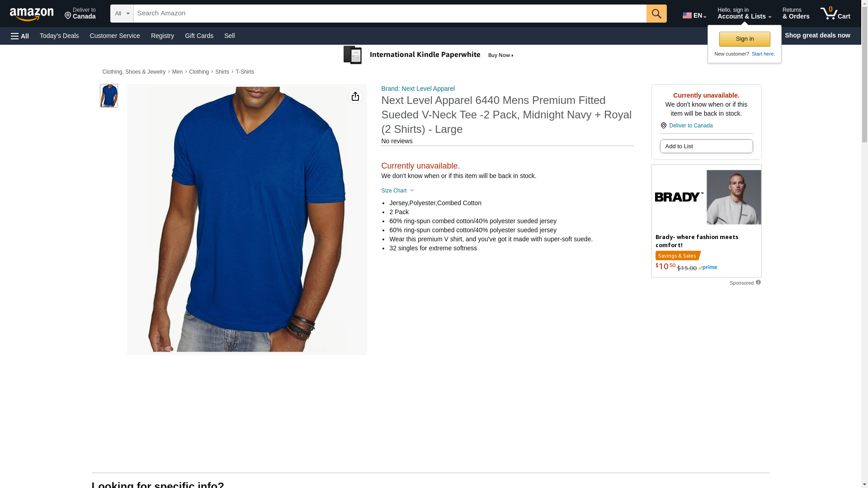Open Gift Cards menu item
This screenshot has height=488, width=868.
(x=199, y=36)
